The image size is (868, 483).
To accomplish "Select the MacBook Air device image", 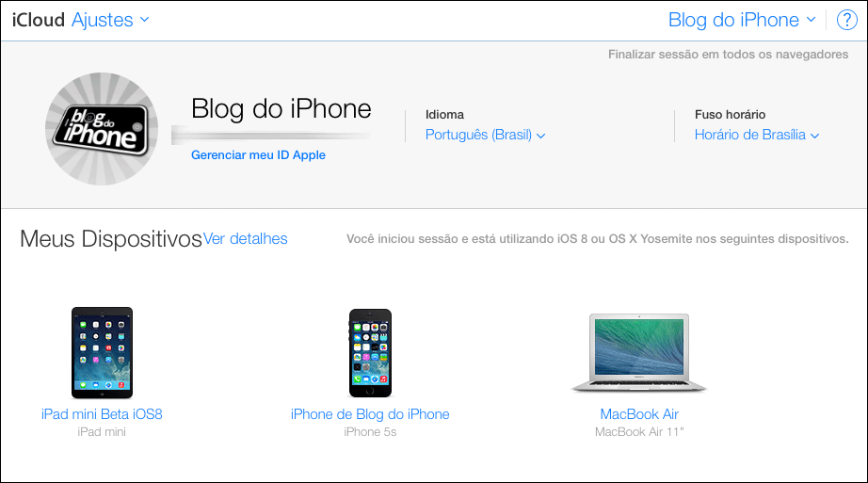I will click(639, 353).
